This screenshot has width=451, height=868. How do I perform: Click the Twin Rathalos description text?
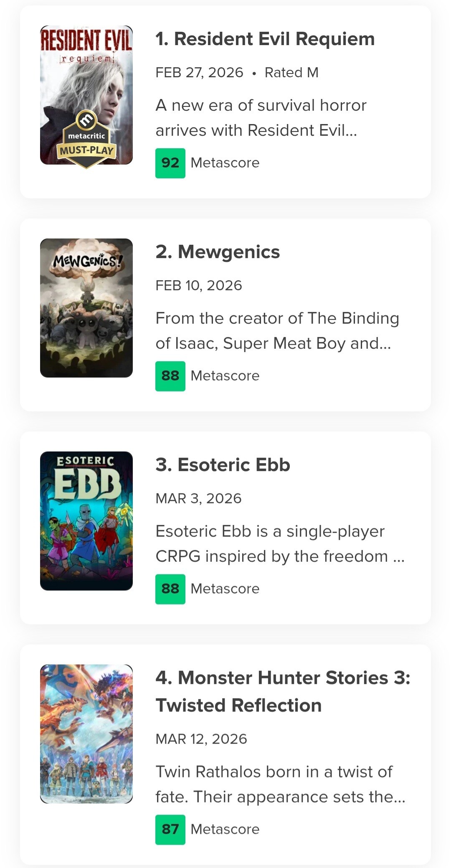pyautogui.click(x=280, y=784)
